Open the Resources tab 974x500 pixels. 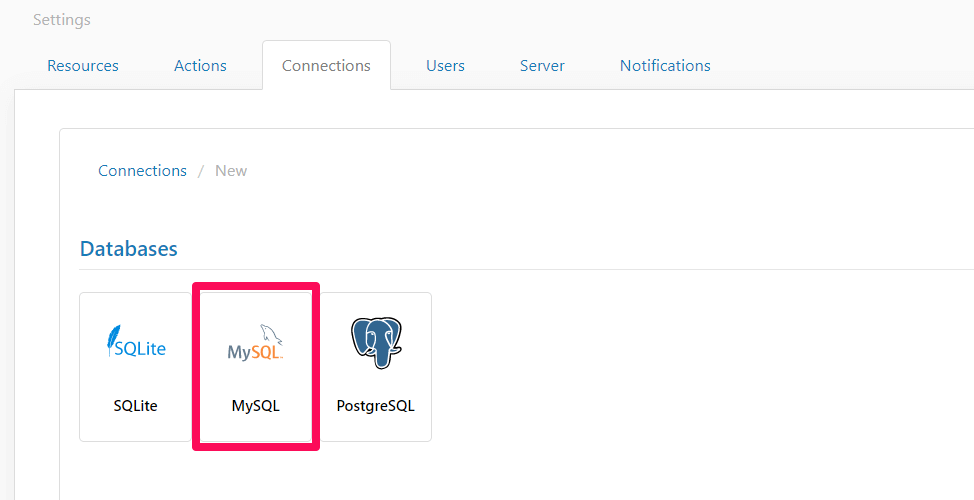tap(83, 66)
